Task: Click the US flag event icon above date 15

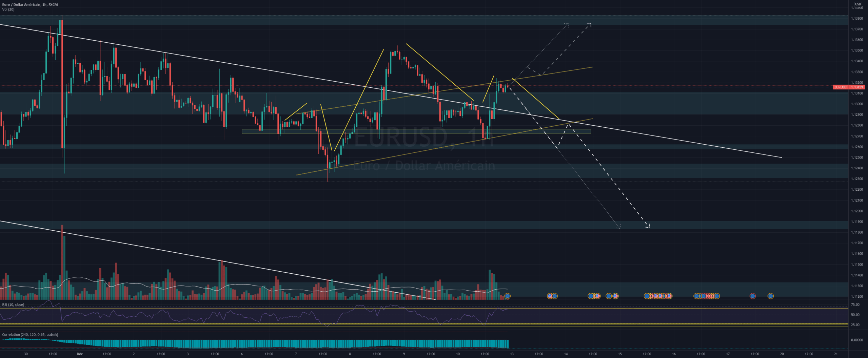Action: click(x=615, y=296)
